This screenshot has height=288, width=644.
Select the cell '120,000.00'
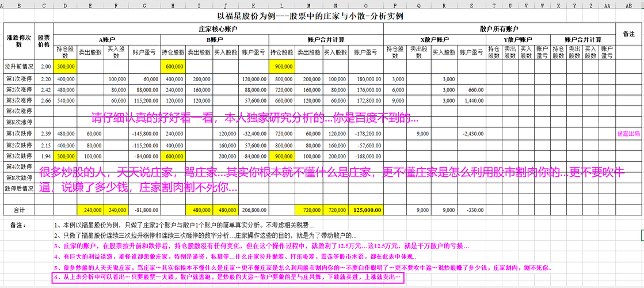pos(253,79)
